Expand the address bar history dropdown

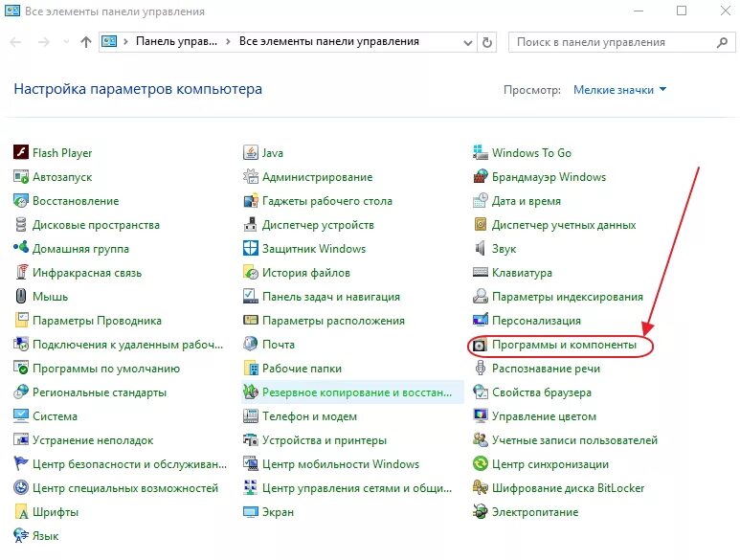pos(468,42)
